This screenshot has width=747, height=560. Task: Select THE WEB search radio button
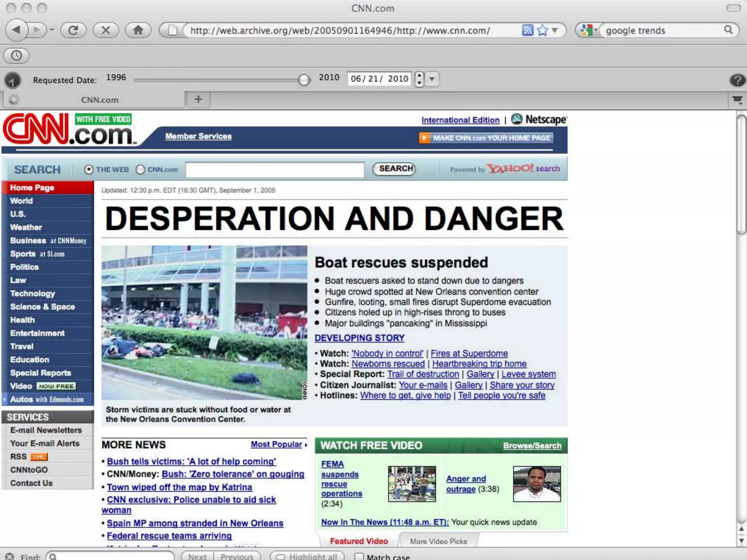[89, 170]
